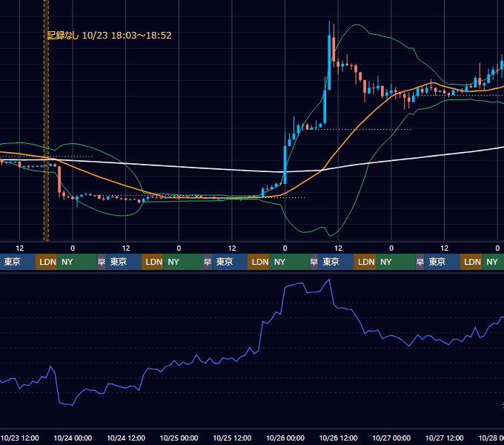Click the tallest cyan candle on 10/26 morning
The width and height of the screenshot is (504, 445).
(x=329, y=63)
